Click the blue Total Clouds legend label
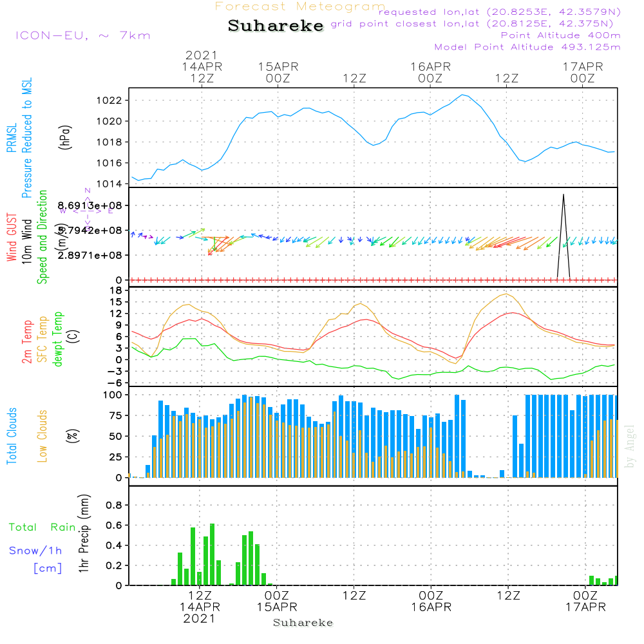This screenshot has width=644, height=644. point(11,436)
